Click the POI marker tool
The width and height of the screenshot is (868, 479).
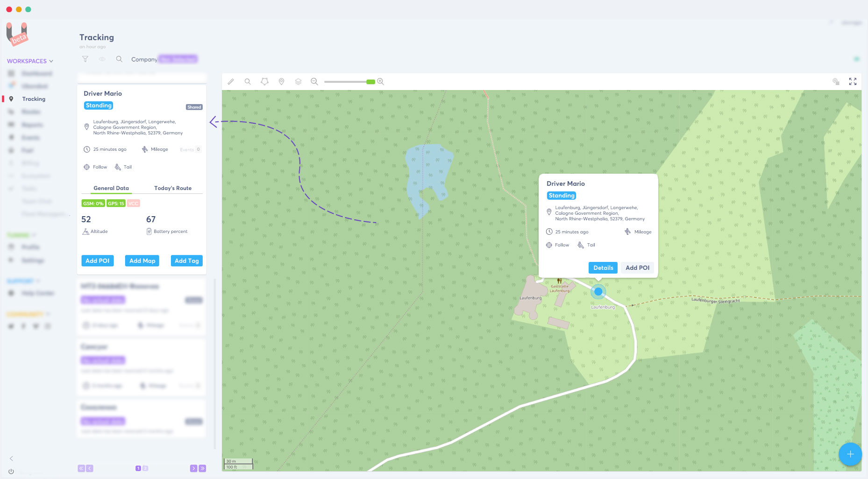pyautogui.click(x=281, y=82)
